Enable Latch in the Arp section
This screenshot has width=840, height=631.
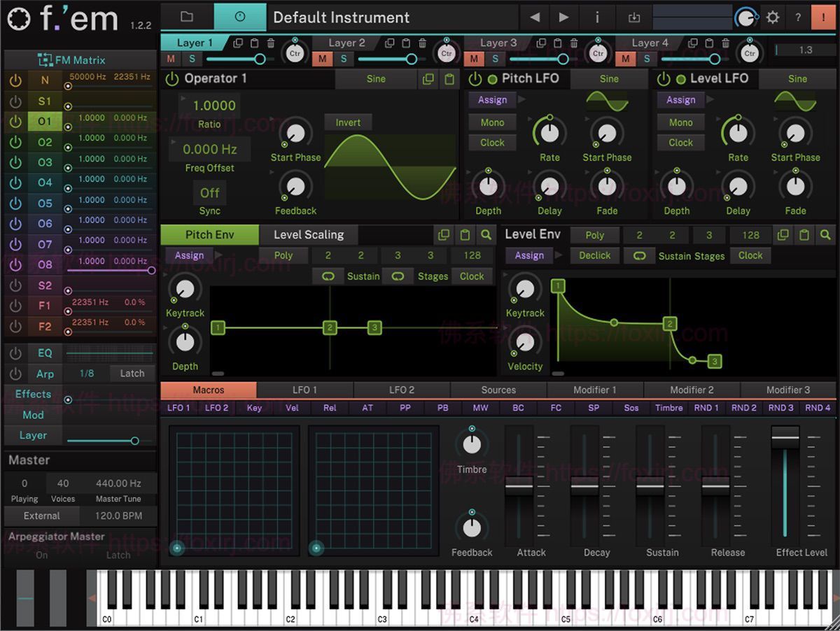(x=132, y=374)
